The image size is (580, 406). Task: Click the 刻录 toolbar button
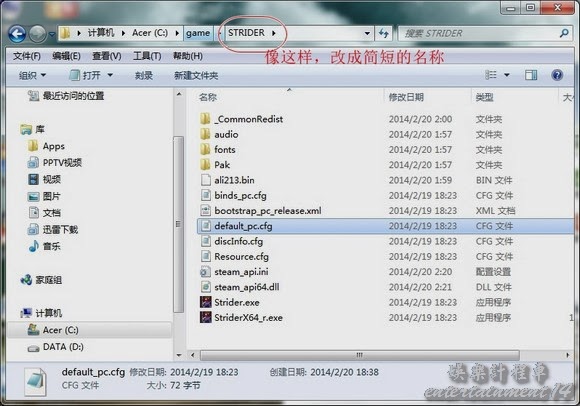coord(144,76)
